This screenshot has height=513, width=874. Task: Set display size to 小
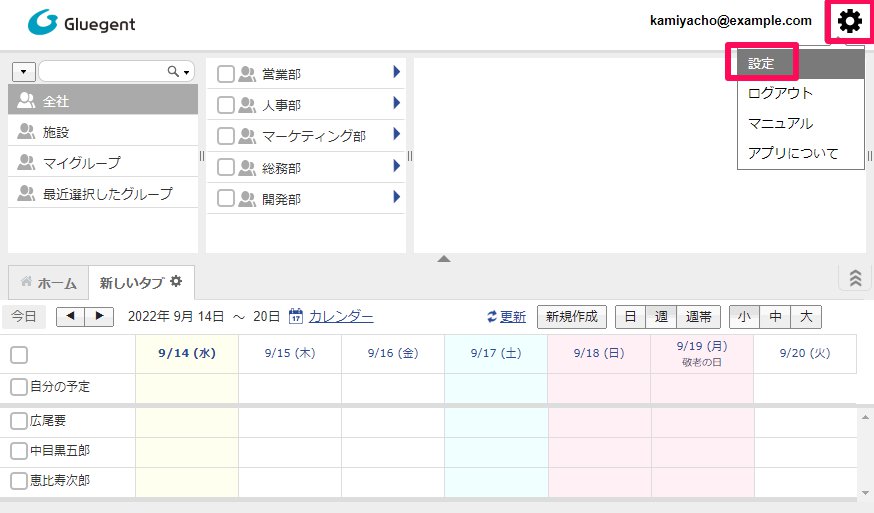[x=744, y=317]
